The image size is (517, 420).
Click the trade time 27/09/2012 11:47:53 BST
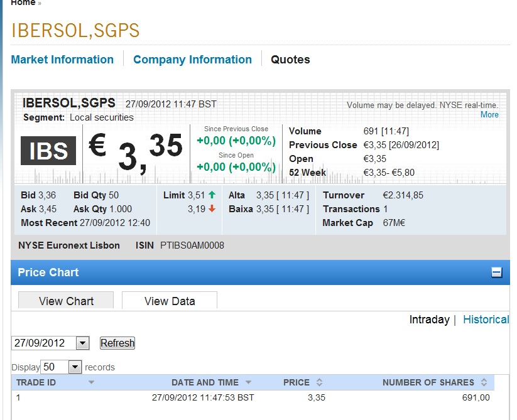[203, 397]
